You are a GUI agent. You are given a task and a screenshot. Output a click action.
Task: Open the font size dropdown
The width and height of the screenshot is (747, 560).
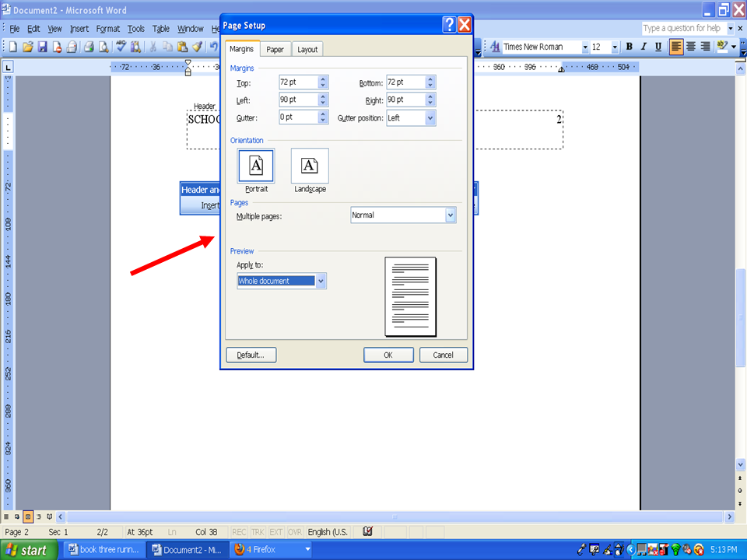click(x=615, y=47)
